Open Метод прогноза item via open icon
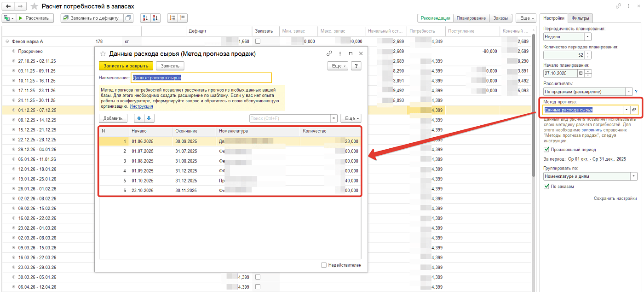Image resolution: width=644 pixels, height=292 pixels. [633, 110]
